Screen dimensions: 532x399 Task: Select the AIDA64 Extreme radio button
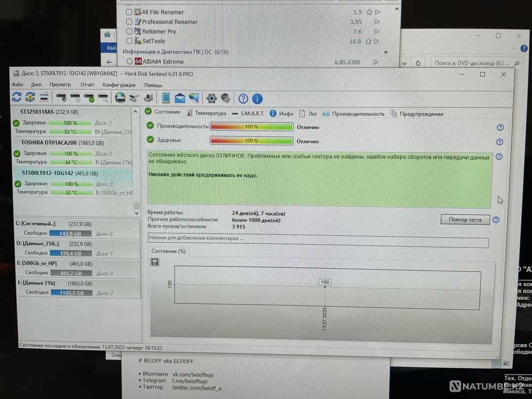129,61
